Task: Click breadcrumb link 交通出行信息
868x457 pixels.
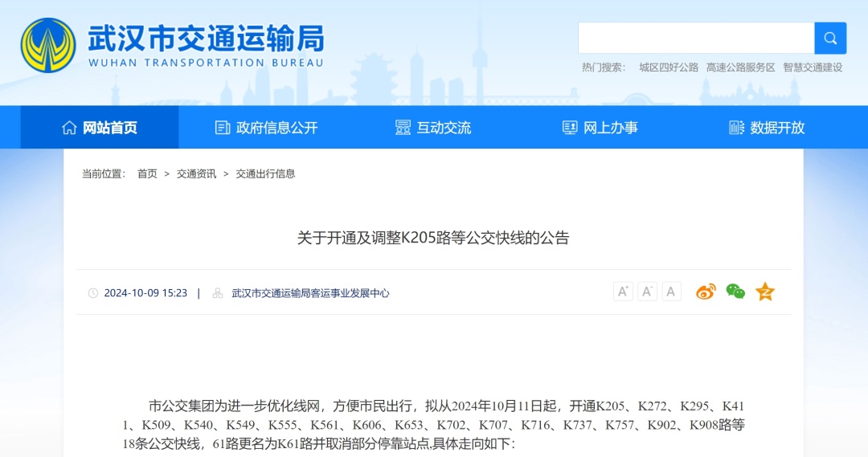Action: (x=266, y=173)
